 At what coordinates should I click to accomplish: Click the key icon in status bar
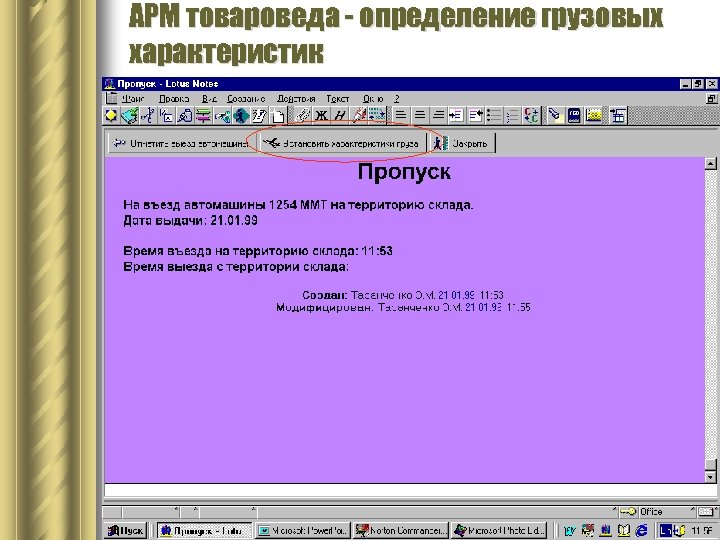click(x=627, y=512)
